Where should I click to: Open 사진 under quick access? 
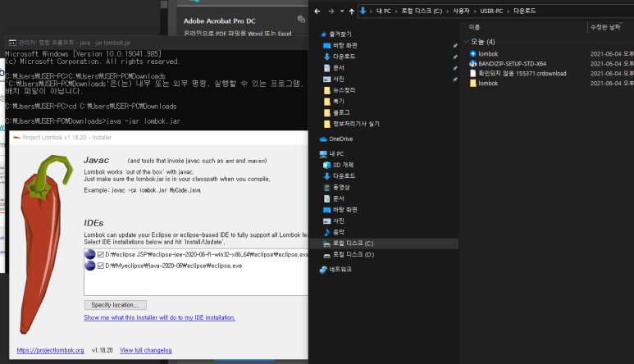click(339, 80)
